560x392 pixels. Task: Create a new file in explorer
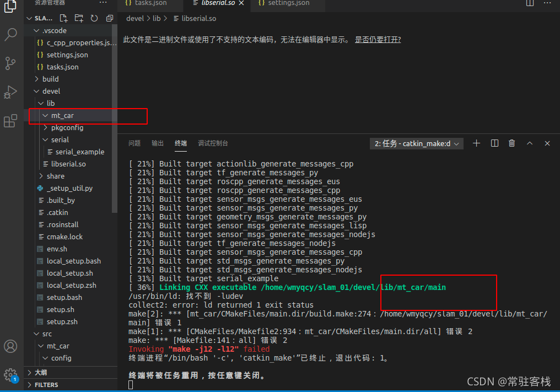coord(63,18)
